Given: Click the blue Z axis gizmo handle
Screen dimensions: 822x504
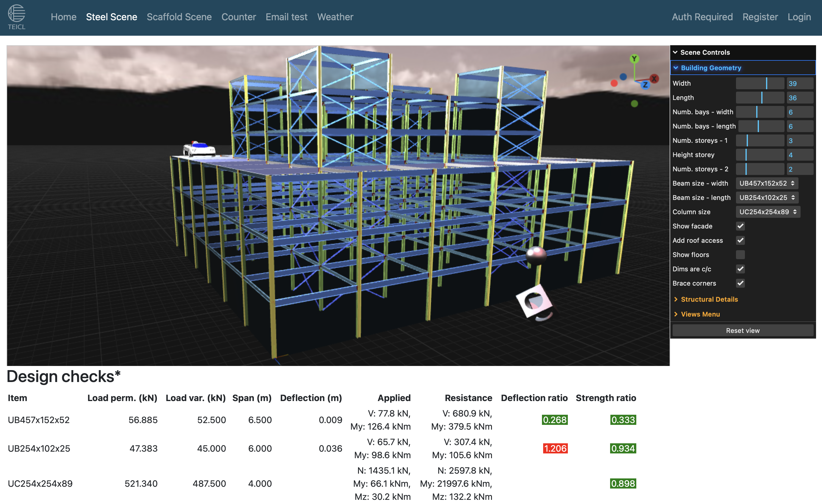Looking at the screenshot, I should coord(645,85).
